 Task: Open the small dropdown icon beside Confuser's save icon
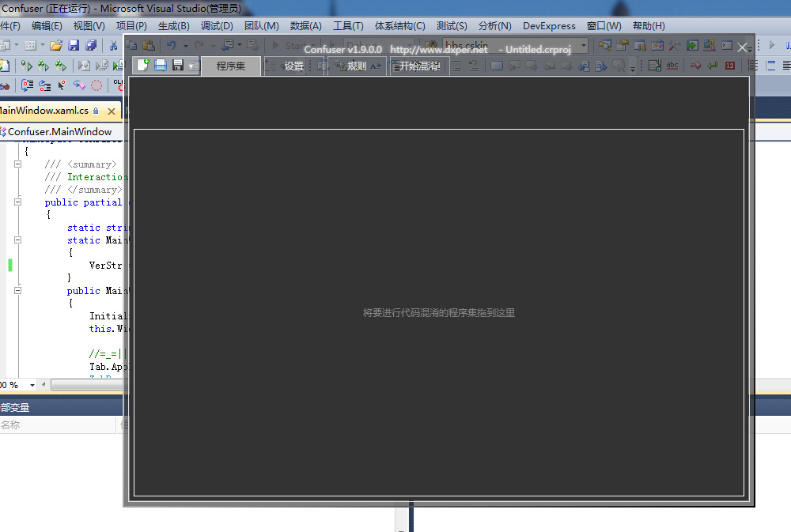(193, 66)
